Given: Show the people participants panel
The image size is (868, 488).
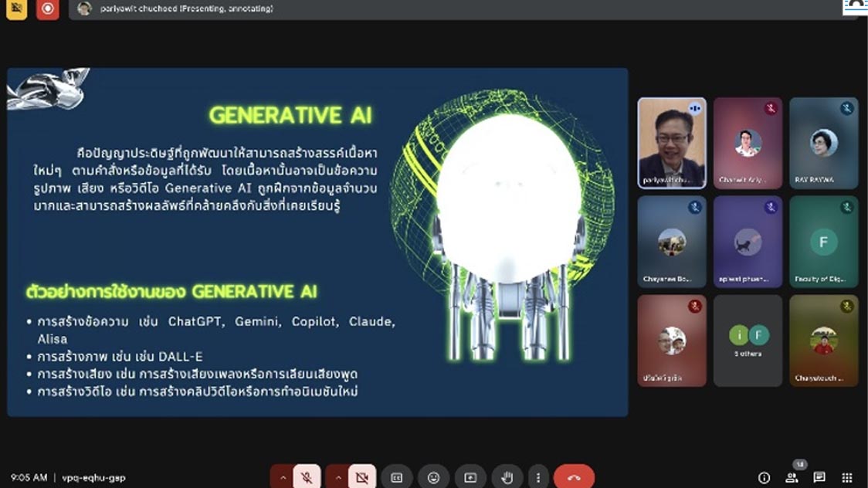Looking at the screenshot, I should (x=792, y=478).
